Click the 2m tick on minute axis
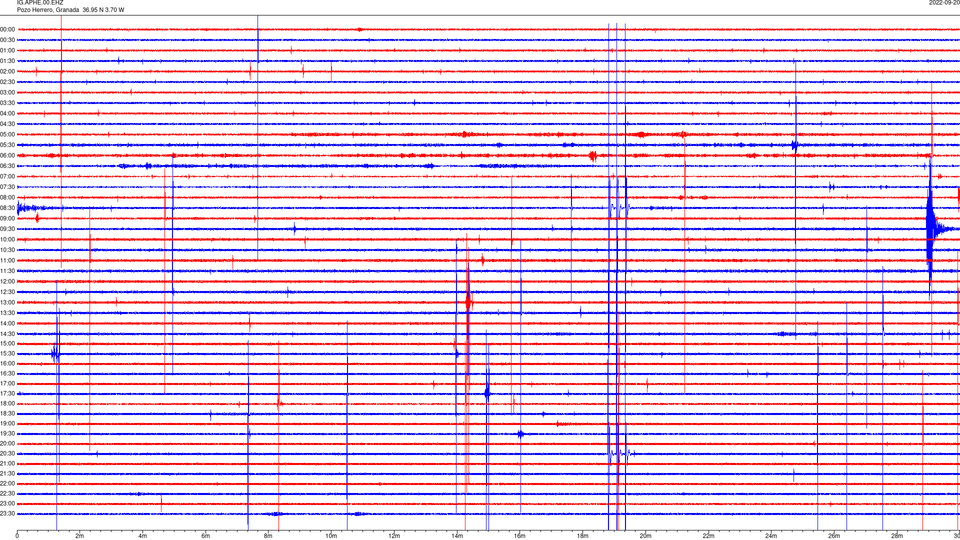 (x=80, y=536)
